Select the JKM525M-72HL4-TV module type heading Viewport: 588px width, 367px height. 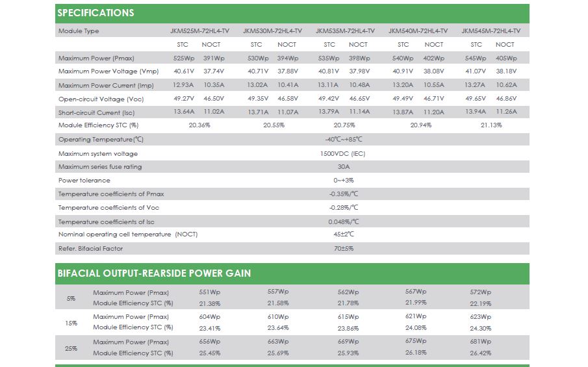click(x=199, y=31)
